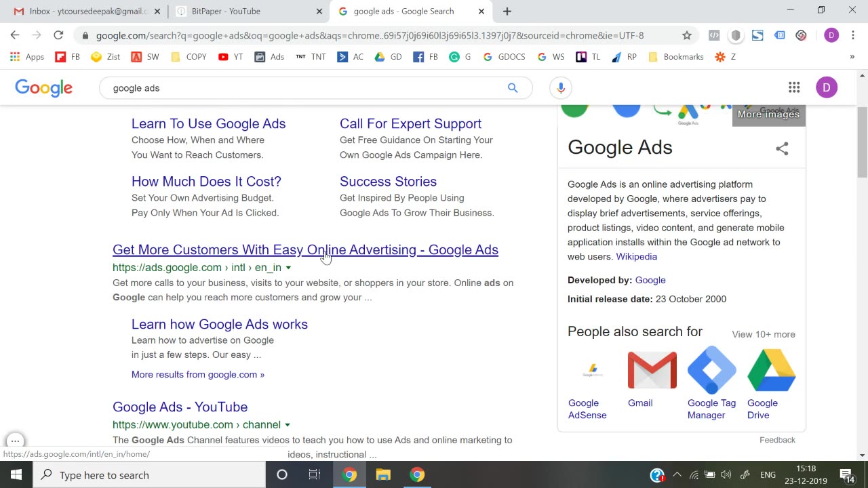Open the Windows Start menu
Screen dimensions: 868x488
[x=16, y=475]
